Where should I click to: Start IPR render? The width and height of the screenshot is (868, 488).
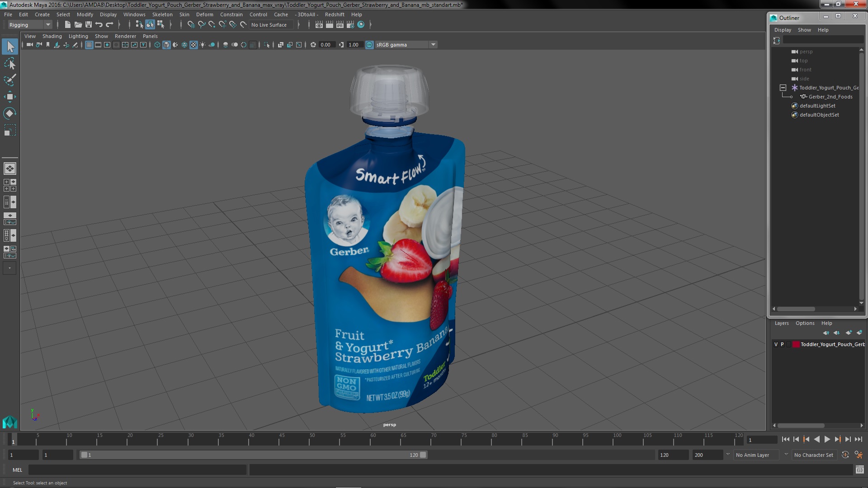[340, 25]
